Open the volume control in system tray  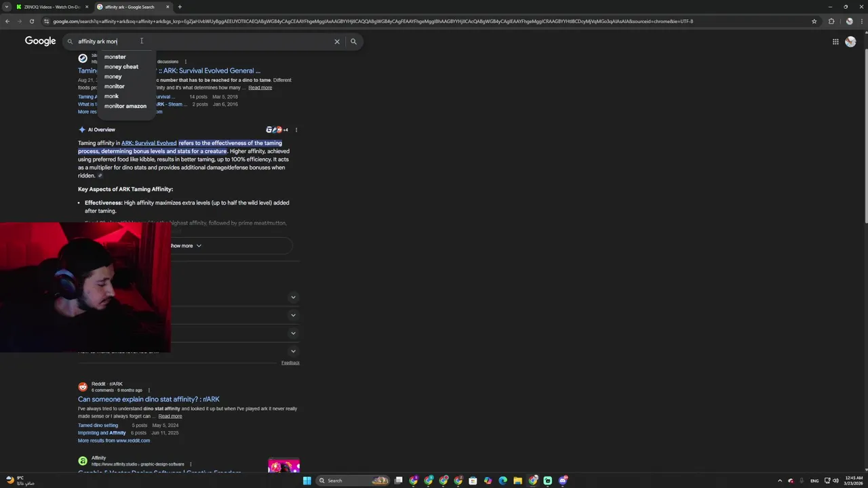click(x=835, y=481)
